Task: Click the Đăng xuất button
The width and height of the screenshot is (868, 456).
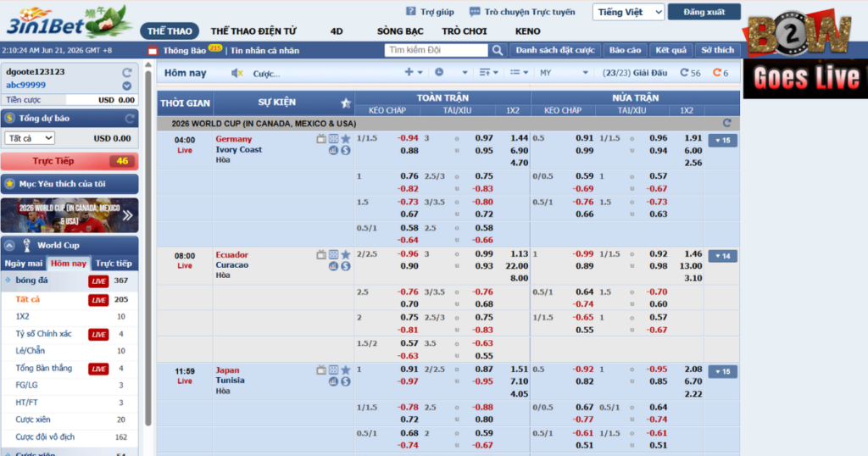Action: 704,12
